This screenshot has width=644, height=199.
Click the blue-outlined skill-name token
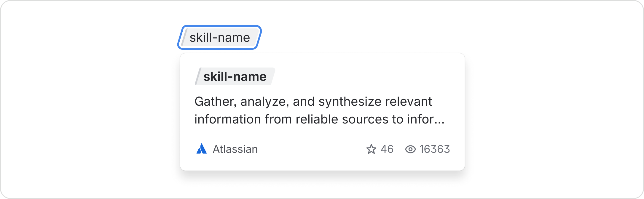(219, 37)
